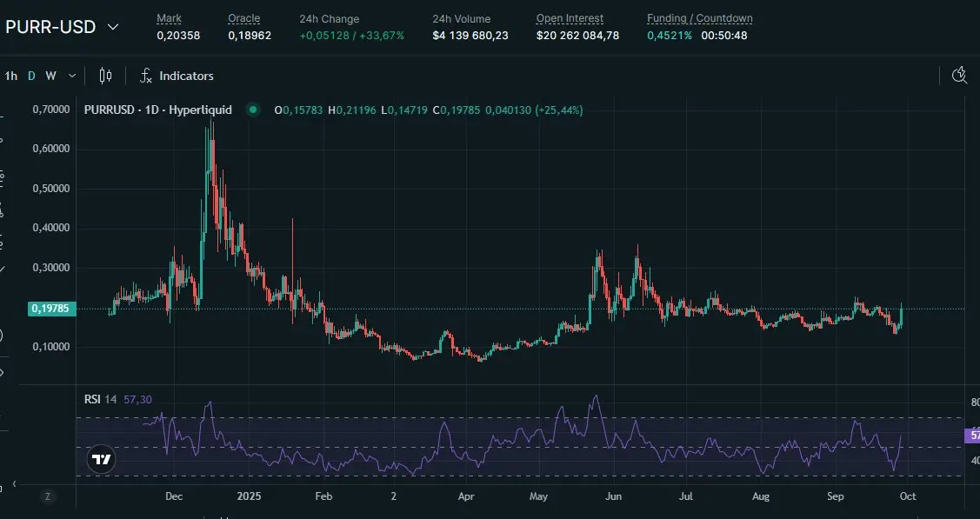Click the Oct label on time axis
Image resolution: width=980 pixels, height=519 pixels.
(908, 496)
